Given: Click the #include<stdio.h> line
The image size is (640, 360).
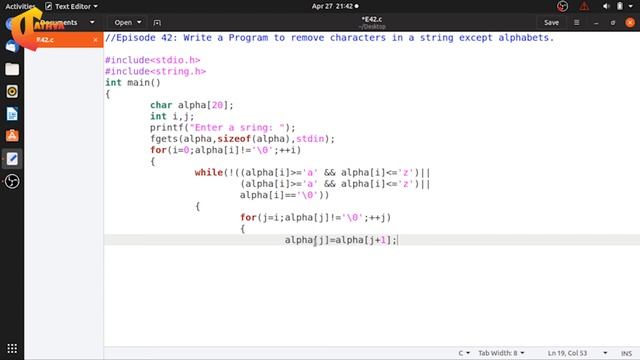Looking at the screenshot, I should 152,60.
